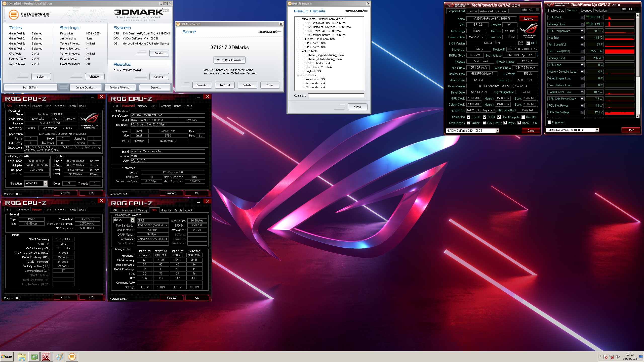The height and width of the screenshot is (362, 644).
Task: Toggle CUDA checkbox
Action: 485,117
